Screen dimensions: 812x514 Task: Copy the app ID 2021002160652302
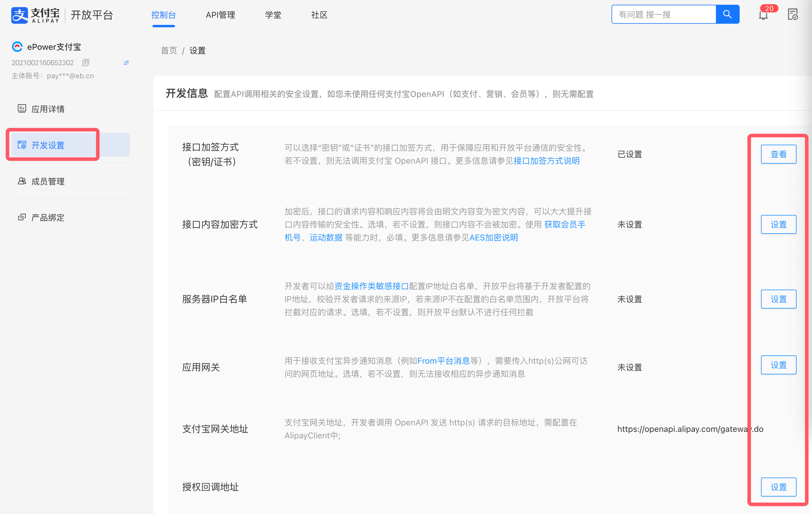86,63
